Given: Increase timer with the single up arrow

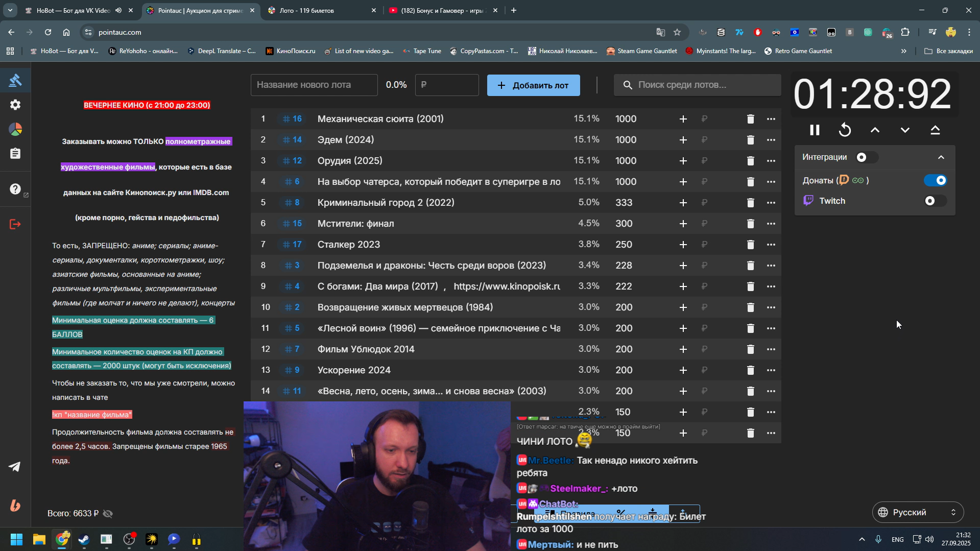Looking at the screenshot, I should tap(875, 130).
